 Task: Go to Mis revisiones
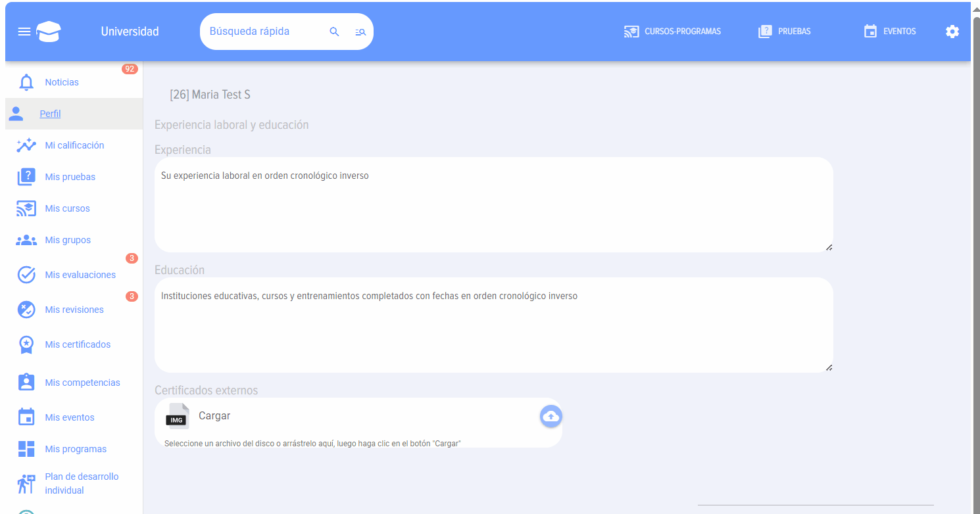click(74, 310)
